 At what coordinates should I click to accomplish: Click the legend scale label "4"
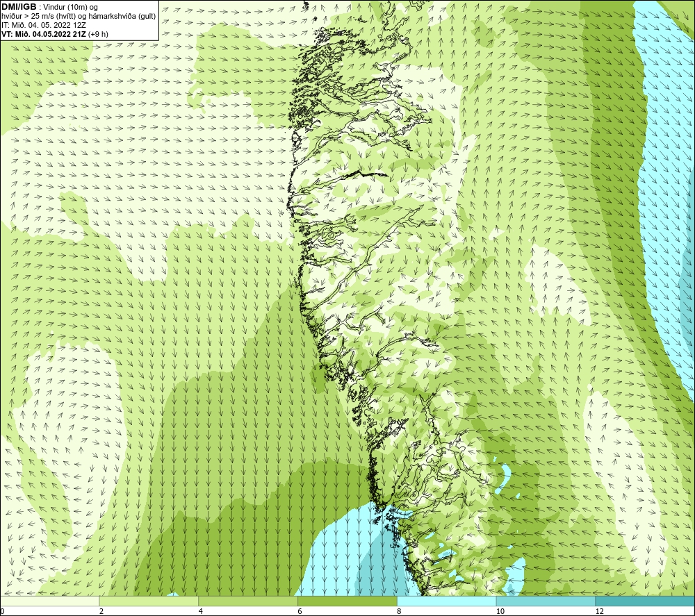click(201, 611)
